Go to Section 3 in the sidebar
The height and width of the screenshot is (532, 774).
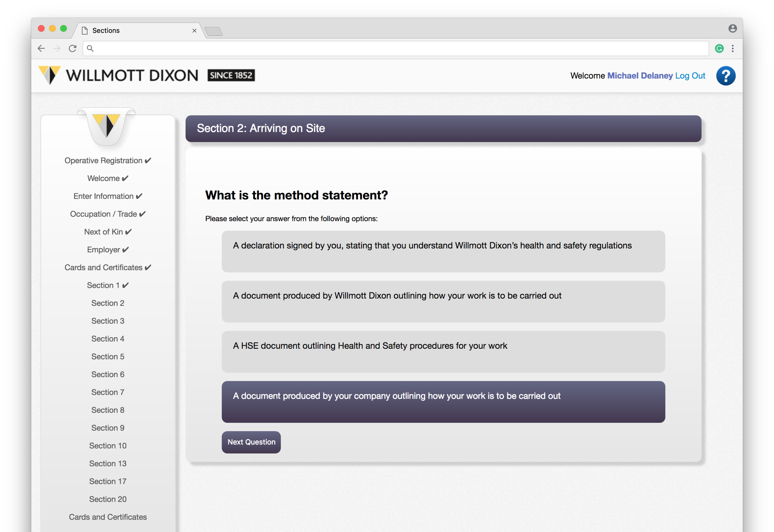[x=108, y=321]
